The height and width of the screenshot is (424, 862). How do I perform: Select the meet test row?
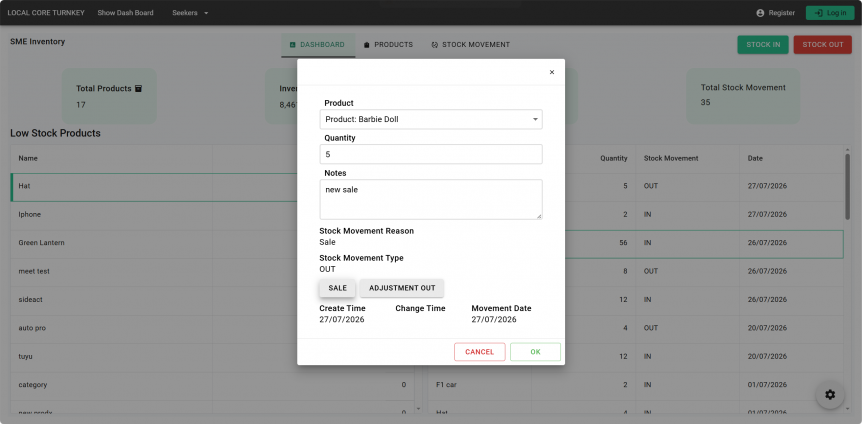[213, 271]
